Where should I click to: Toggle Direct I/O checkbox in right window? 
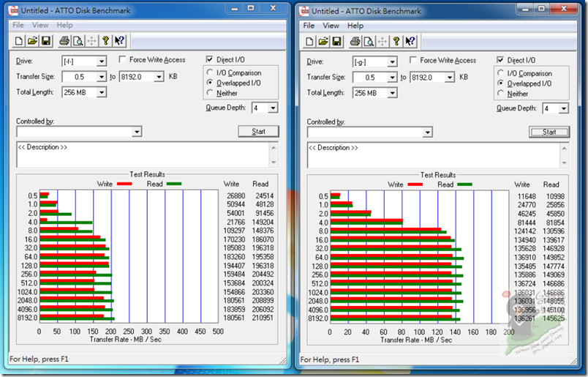(500, 60)
